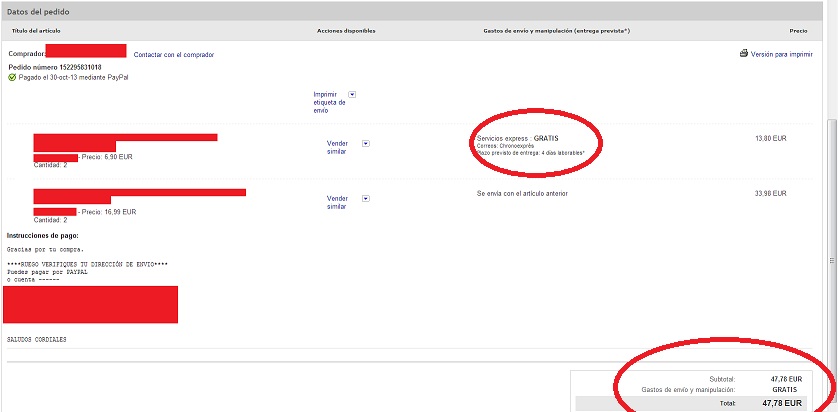The height and width of the screenshot is (412, 840).
Task: Open the Contactar con el comprador link
Action: pos(173,55)
